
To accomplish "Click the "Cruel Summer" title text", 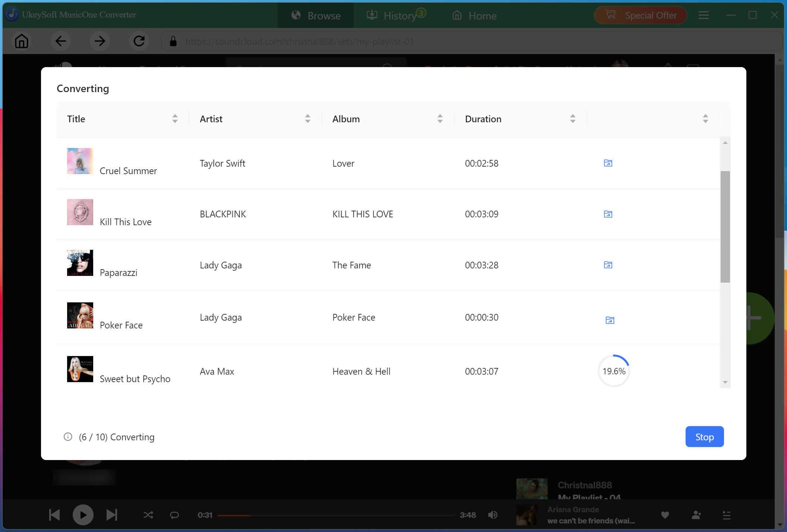I will click(128, 171).
